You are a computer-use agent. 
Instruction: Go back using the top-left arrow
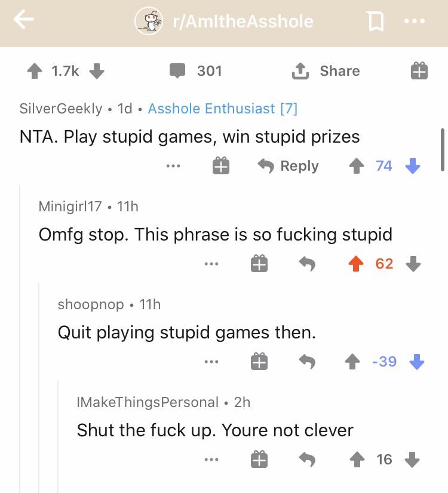tap(23, 21)
